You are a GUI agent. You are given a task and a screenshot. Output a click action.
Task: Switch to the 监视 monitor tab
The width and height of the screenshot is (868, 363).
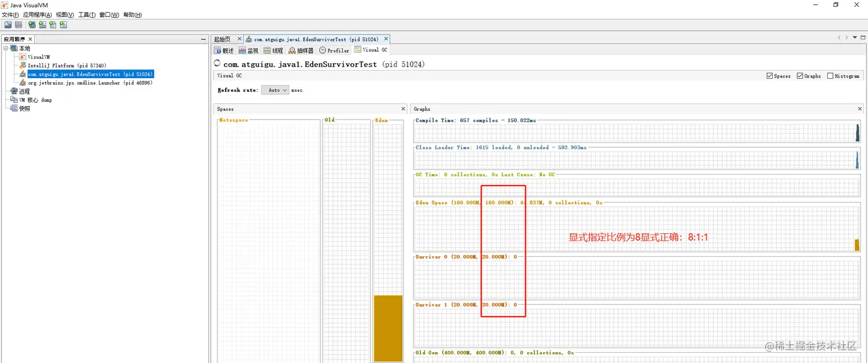[x=249, y=51]
